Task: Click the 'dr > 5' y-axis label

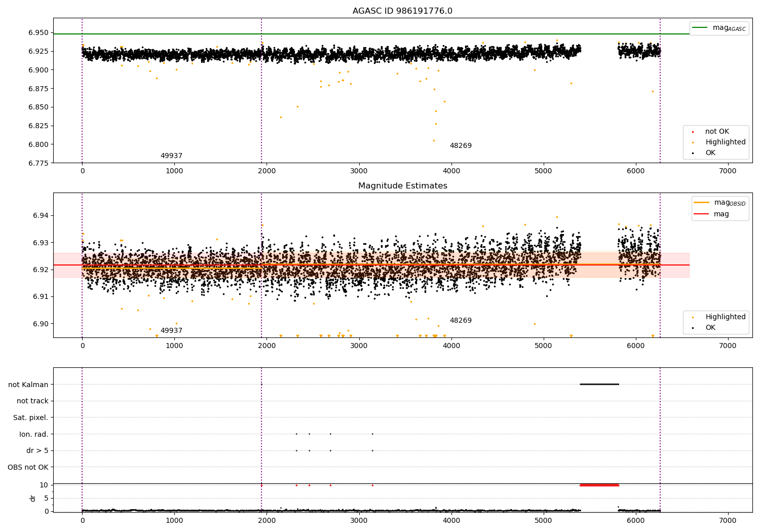Action: 37,451
